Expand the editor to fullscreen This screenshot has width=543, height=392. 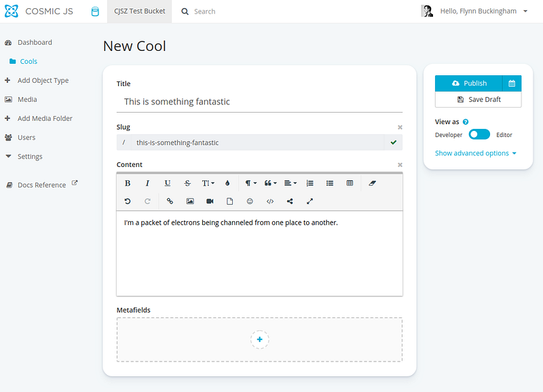310,201
